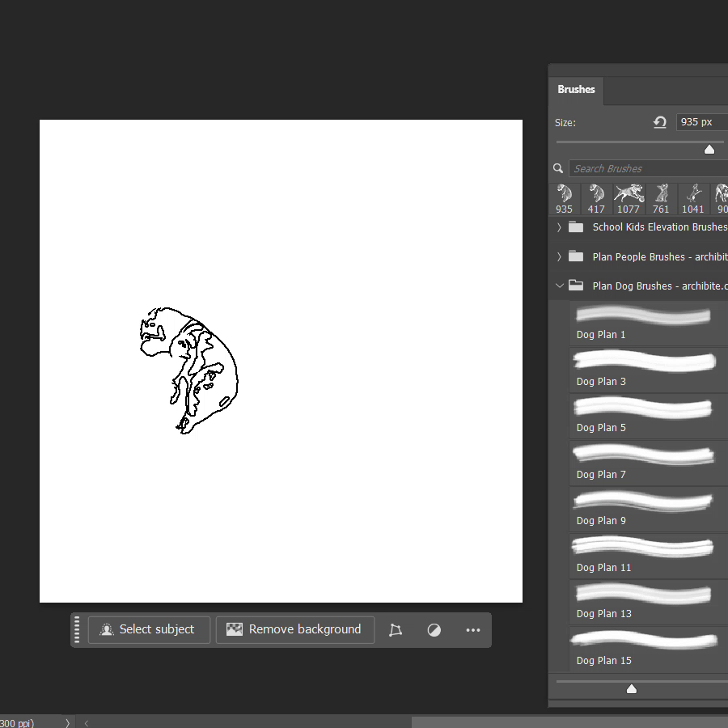The height and width of the screenshot is (728, 728).
Task: Pick the recent brush thumbnail labeled 1077
Action: pos(629,198)
